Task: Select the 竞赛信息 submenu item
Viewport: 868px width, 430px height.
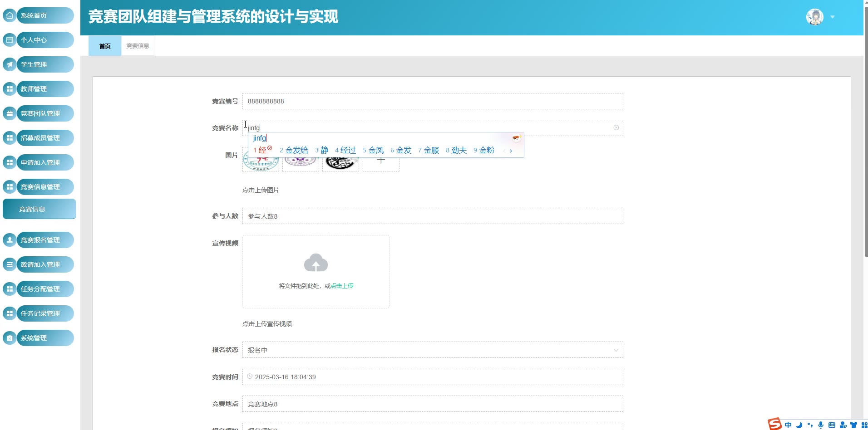Action: [39, 209]
